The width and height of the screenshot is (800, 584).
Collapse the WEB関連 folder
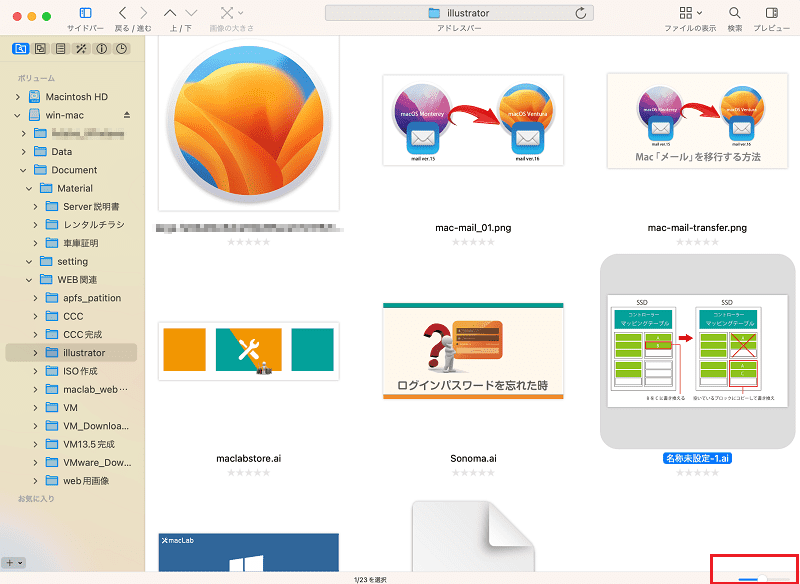(30, 280)
